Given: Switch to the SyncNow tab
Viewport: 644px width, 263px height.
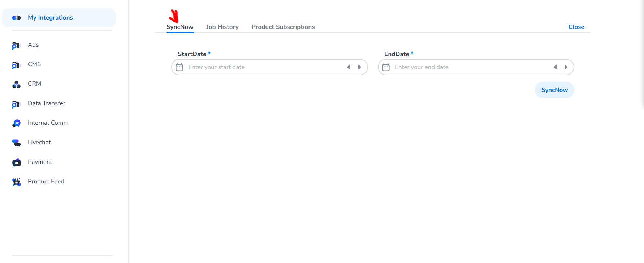Looking at the screenshot, I should (180, 27).
